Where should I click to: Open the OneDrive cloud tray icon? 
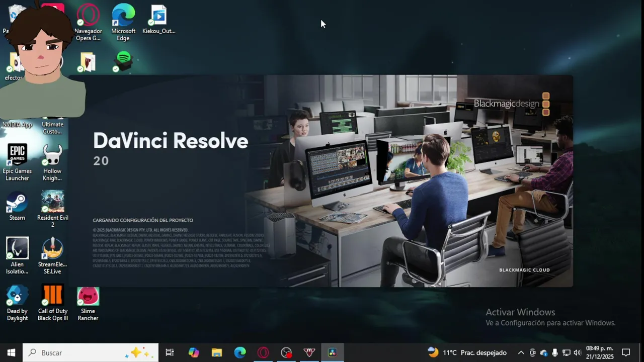click(x=543, y=352)
